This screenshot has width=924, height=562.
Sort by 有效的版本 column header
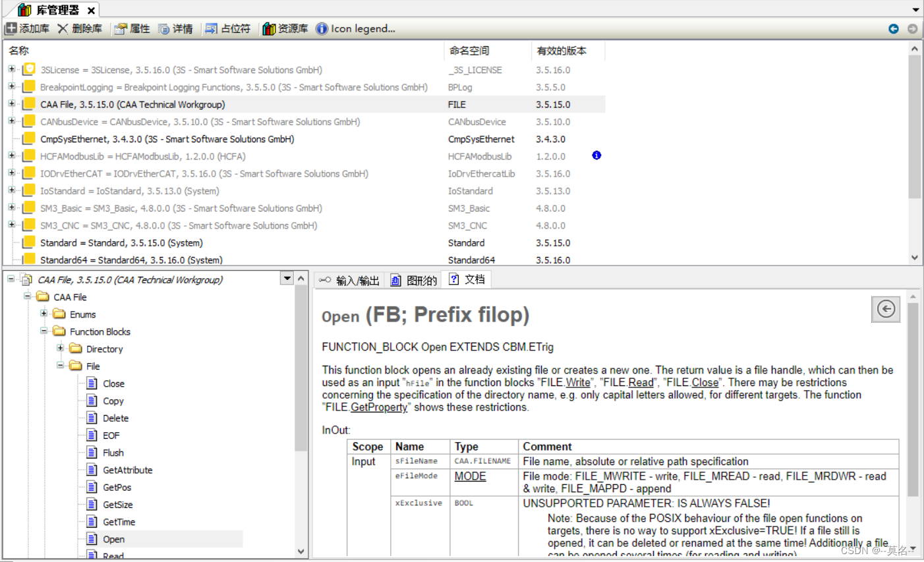pyautogui.click(x=568, y=51)
